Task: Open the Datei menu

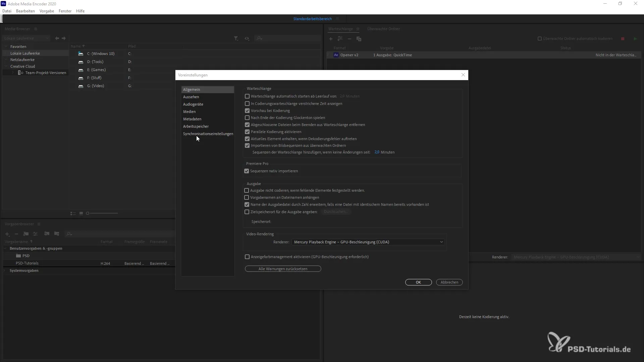Action: [x=7, y=11]
